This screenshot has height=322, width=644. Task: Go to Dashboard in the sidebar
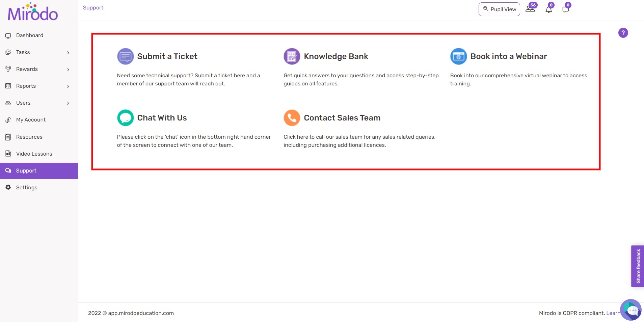pyautogui.click(x=39, y=35)
